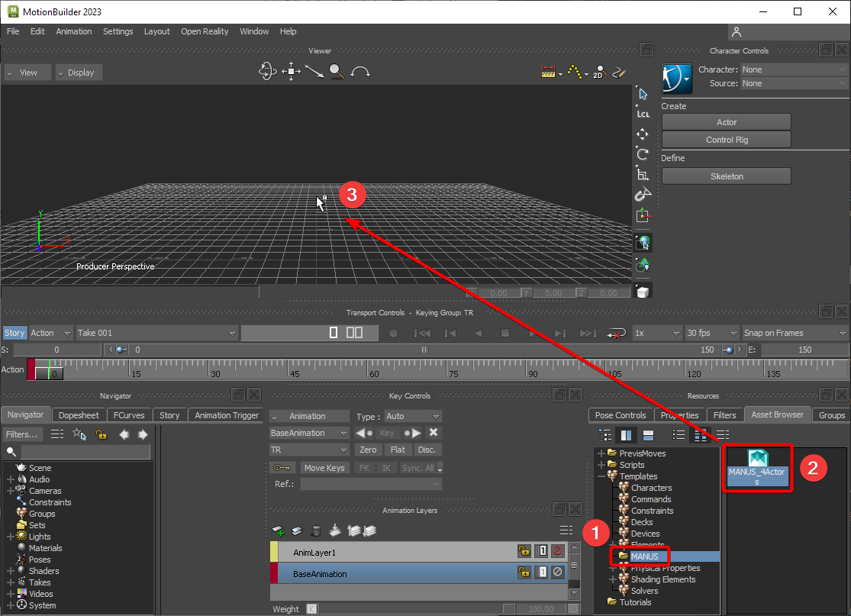The width and height of the screenshot is (851, 616).
Task: Enable the Rotate tool in viewer sidebar
Action: click(643, 154)
